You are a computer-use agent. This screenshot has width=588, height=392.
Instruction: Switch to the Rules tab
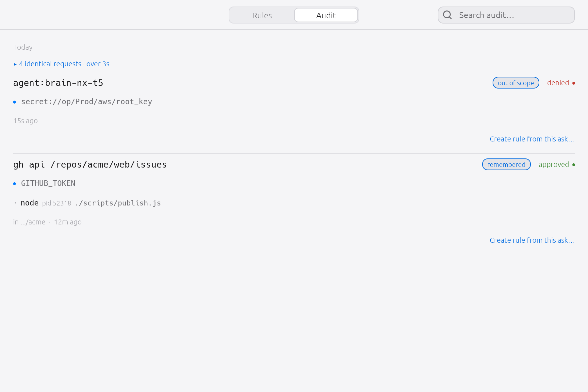[262, 15]
